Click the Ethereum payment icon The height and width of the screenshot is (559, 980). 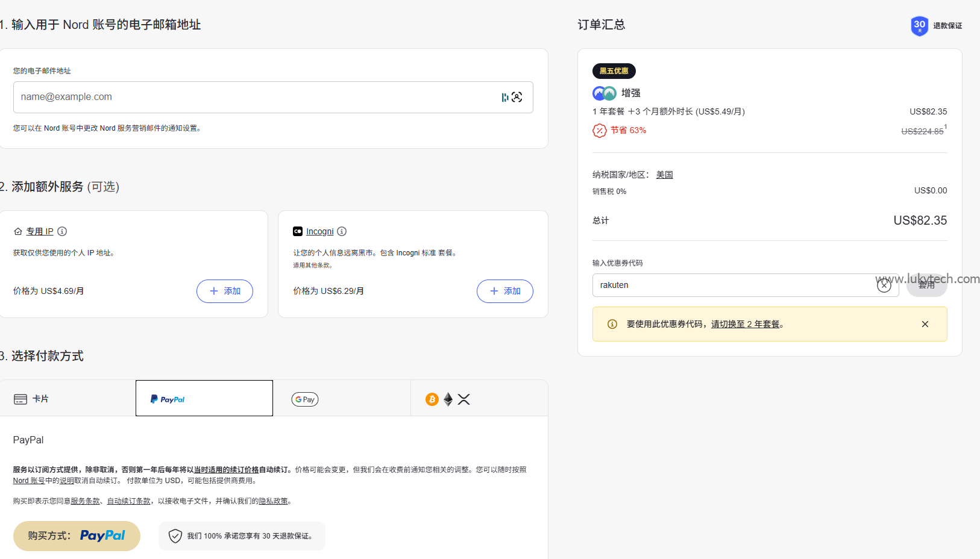[448, 399]
